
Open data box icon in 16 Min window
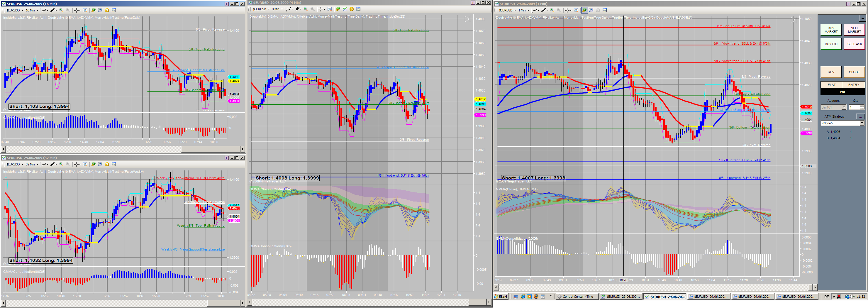[x=113, y=10]
